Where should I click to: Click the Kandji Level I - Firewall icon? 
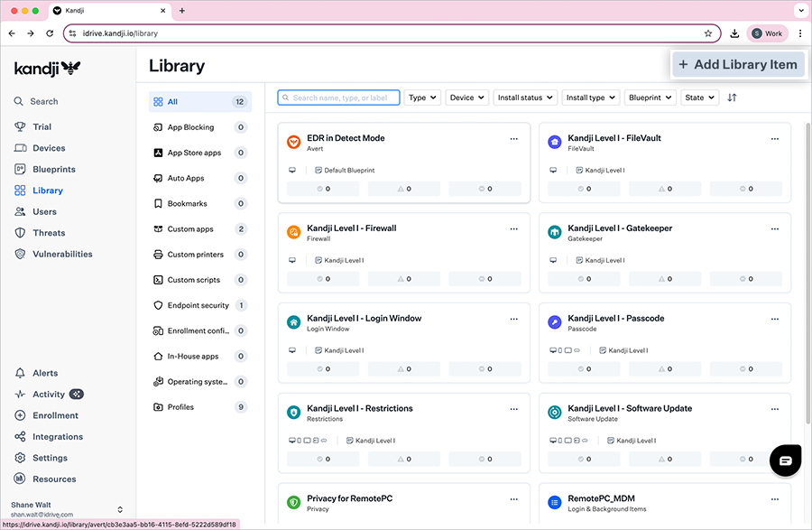pos(293,233)
